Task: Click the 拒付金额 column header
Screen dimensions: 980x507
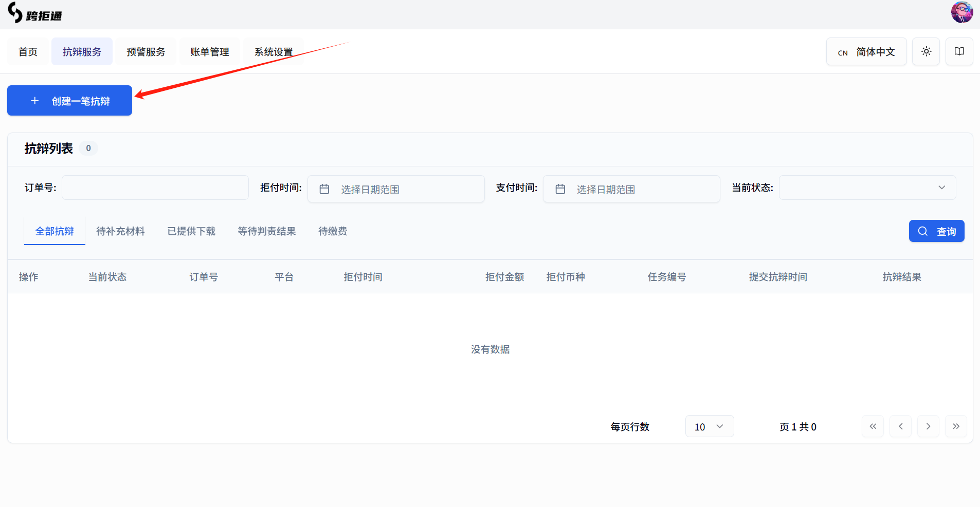Action: (x=505, y=277)
